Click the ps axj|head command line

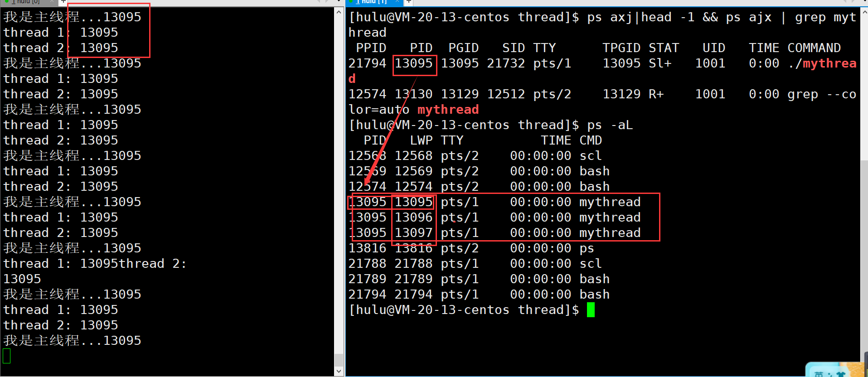coord(722,17)
